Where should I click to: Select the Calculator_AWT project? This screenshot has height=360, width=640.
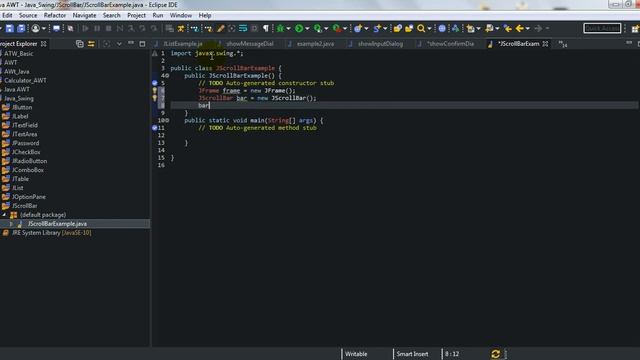click(24, 80)
